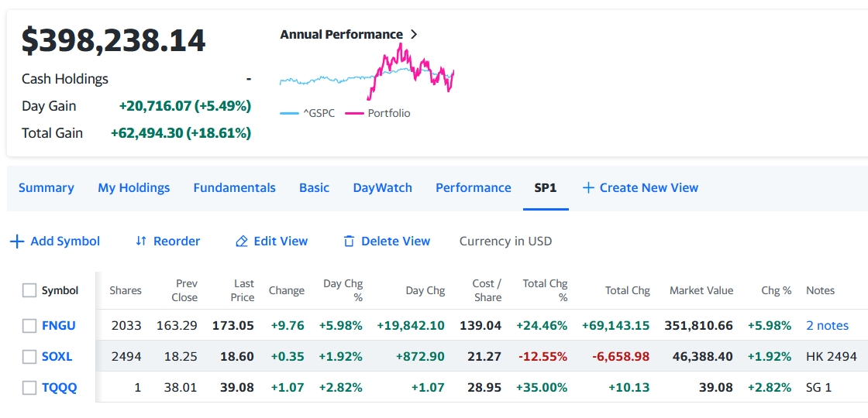Tick the SOXL row checkbox

click(29, 357)
